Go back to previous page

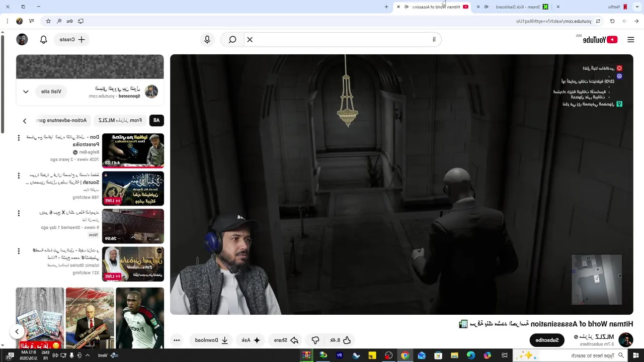(636, 21)
